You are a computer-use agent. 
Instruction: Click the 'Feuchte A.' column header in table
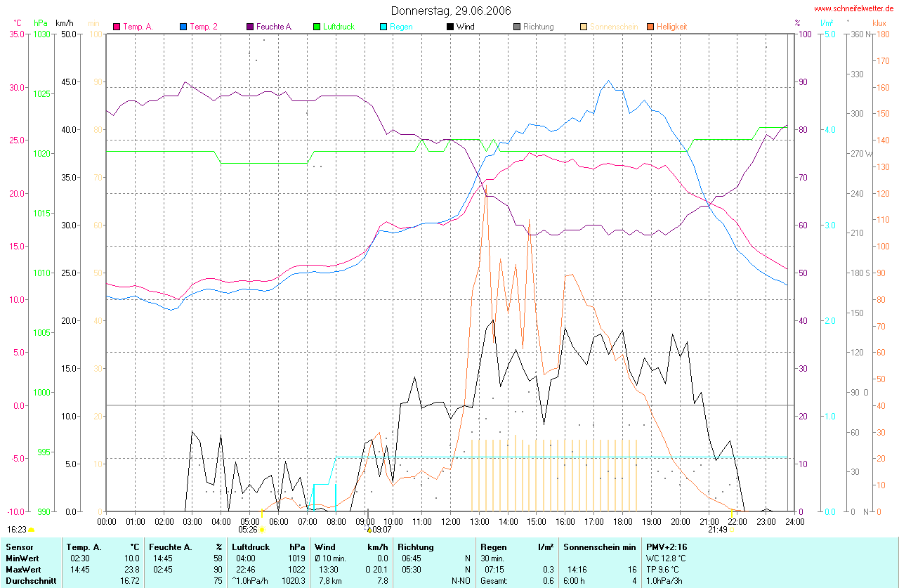[169, 547]
